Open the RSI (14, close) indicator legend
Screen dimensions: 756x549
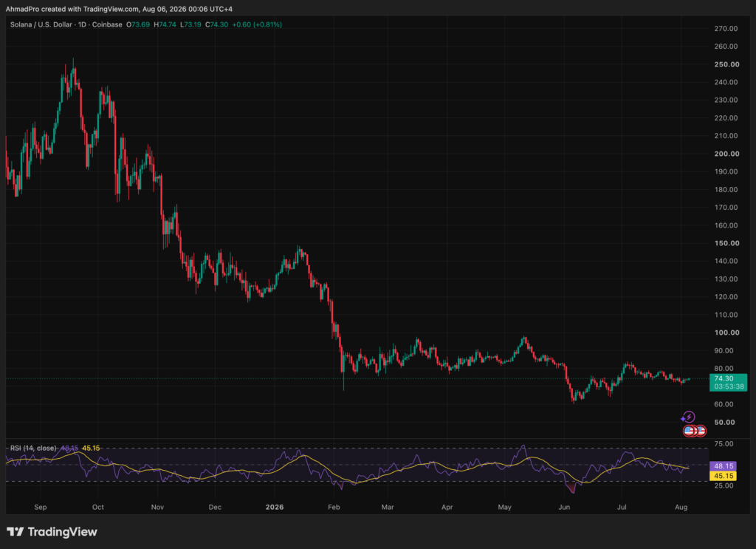tap(33, 449)
